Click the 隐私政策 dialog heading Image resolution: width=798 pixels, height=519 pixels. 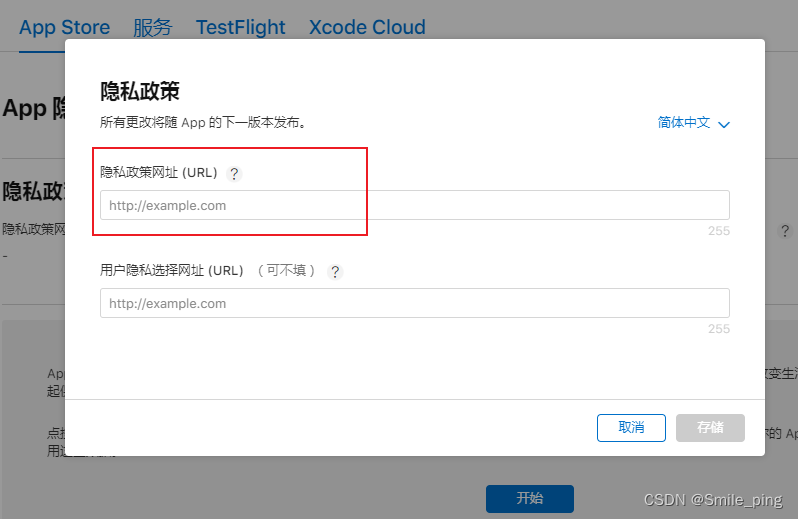click(x=140, y=92)
